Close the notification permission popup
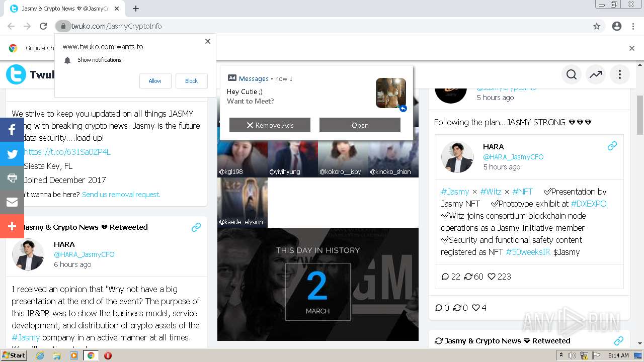Image resolution: width=644 pixels, height=362 pixels. pos(208,41)
